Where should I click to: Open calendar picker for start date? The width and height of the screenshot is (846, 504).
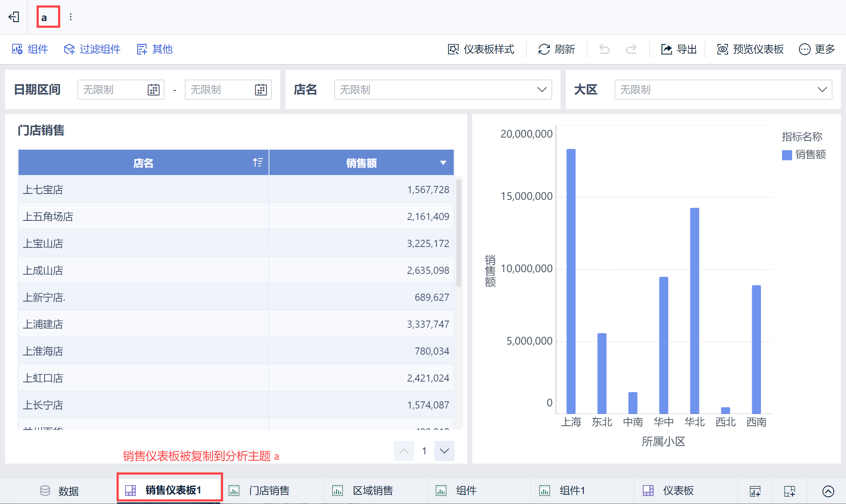154,90
